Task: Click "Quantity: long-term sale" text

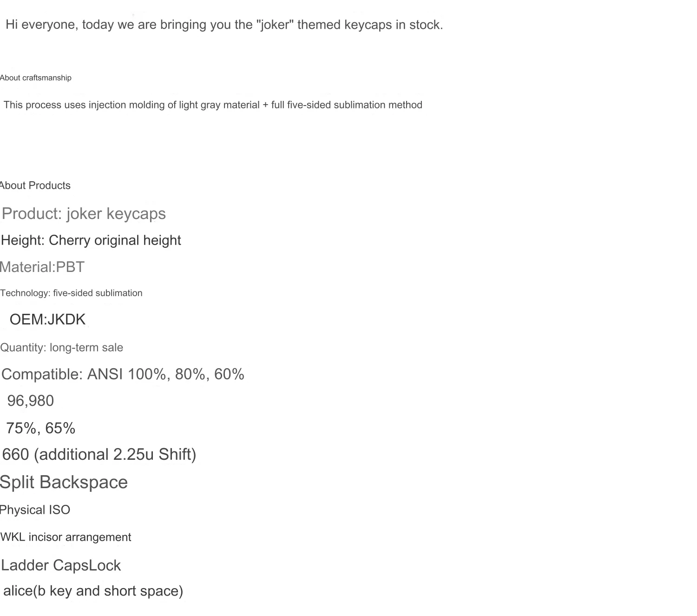Action: (x=62, y=347)
